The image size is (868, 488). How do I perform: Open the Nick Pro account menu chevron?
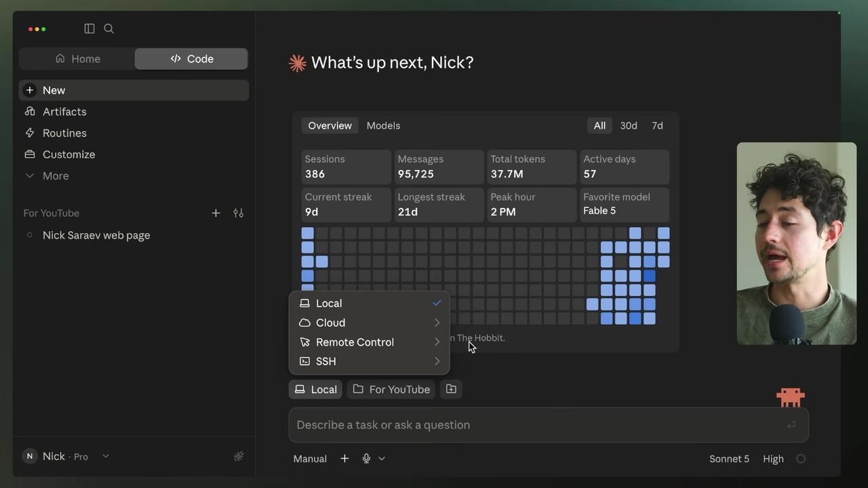pyautogui.click(x=106, y=456)
